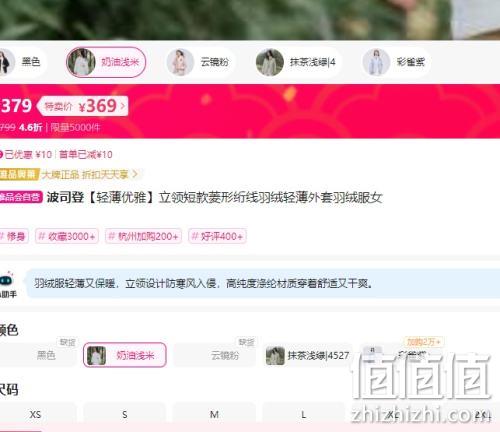Choose size S
The height and width of the screenshot is (432, 500).
tap(125, 414)
